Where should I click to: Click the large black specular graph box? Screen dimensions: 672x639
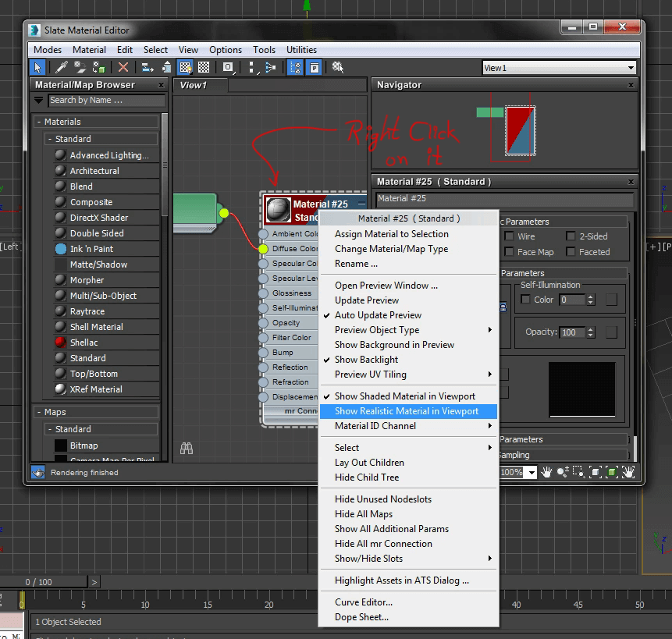click(x=582, y=390)
